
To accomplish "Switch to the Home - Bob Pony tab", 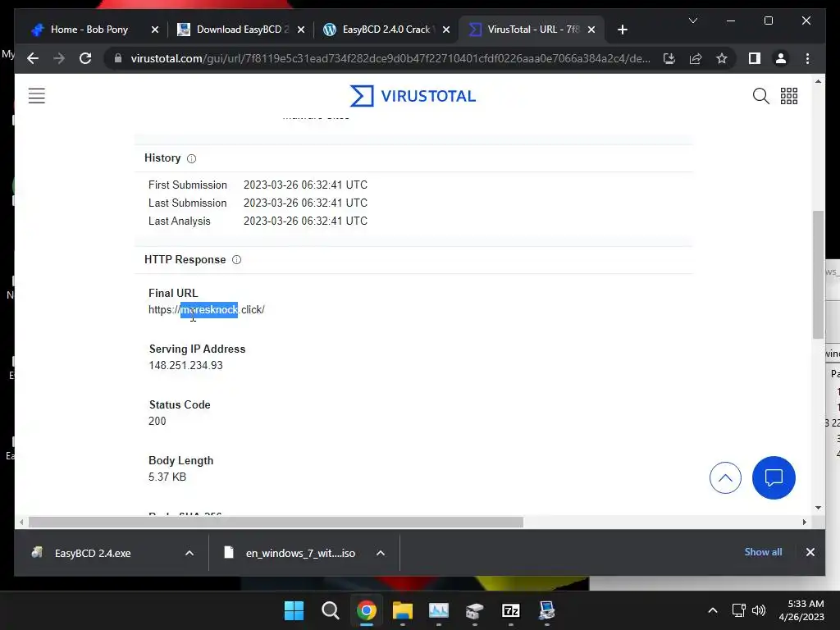I will [89, 30].
